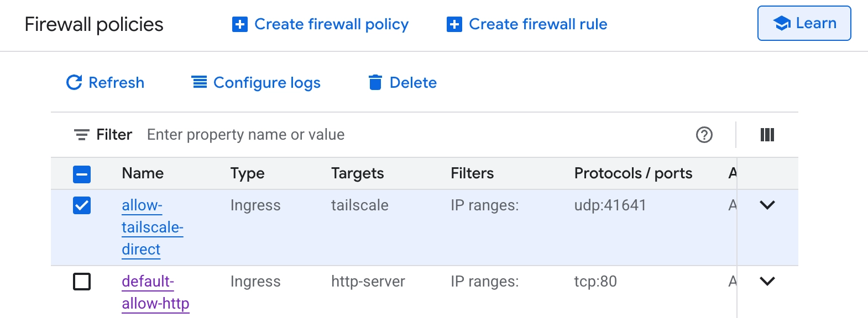Expand the default-allow-http rule details
The height and width of the screenshot is (318, 868).
tap(767, 281)
